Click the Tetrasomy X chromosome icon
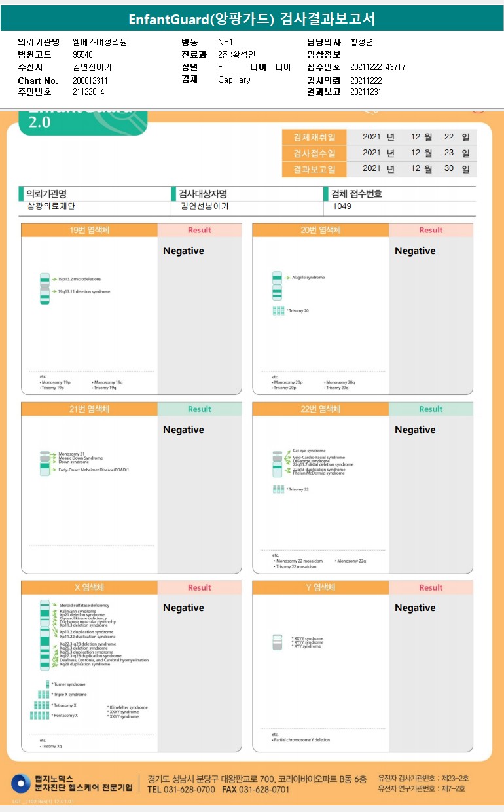The width and height of the screenshot is (504, 812). pos(41,705)
